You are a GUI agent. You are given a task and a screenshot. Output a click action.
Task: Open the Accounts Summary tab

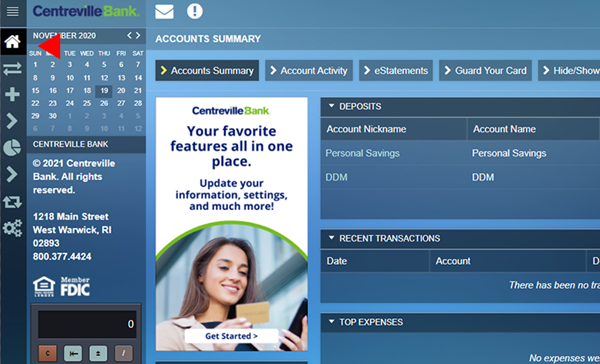coord(207,70)
